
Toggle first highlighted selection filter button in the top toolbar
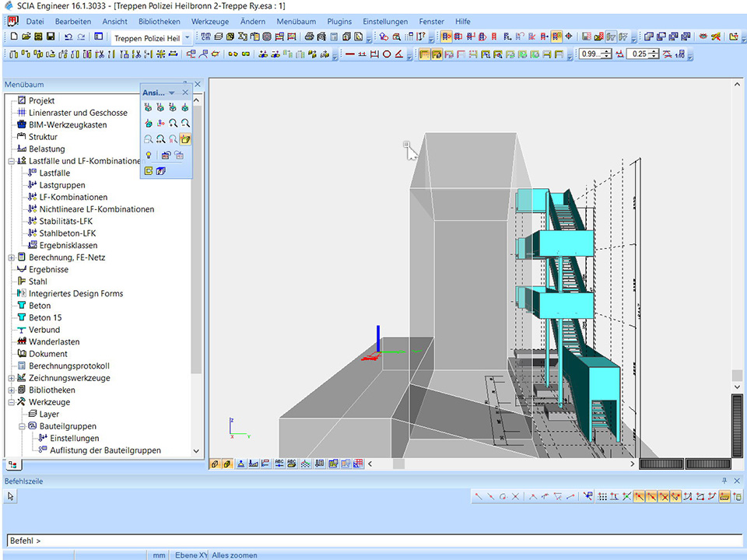click(x=447, y=37)
